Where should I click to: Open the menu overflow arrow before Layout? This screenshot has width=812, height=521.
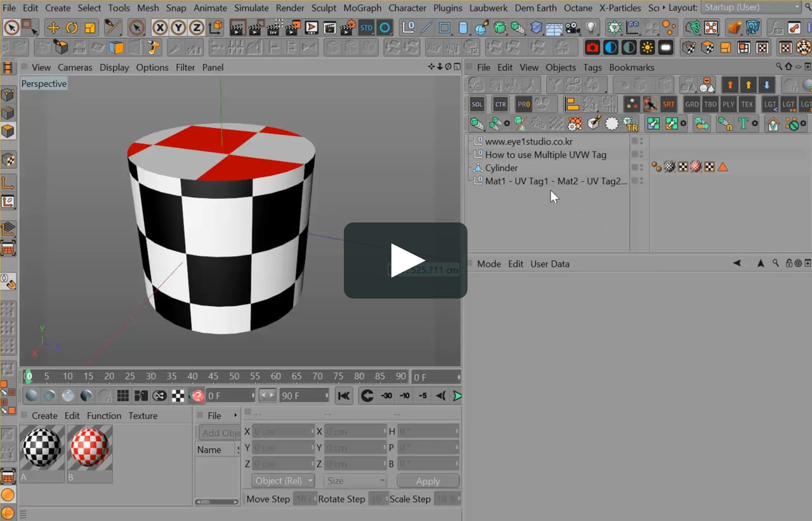point(664,8)
